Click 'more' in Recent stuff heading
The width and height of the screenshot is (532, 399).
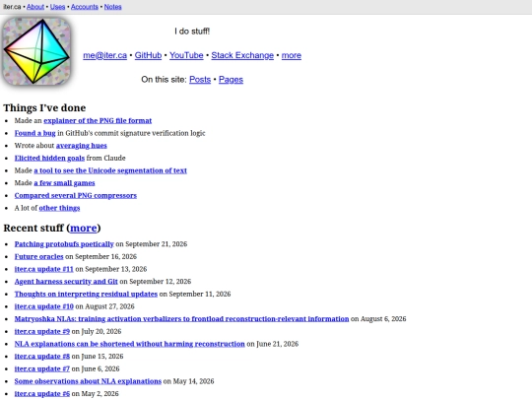pos(84,228)
